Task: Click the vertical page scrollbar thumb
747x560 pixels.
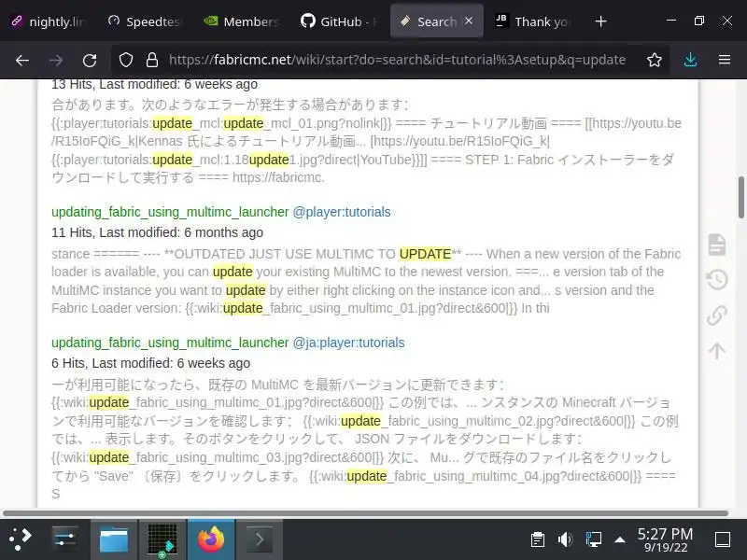Action: click(741, 197)
